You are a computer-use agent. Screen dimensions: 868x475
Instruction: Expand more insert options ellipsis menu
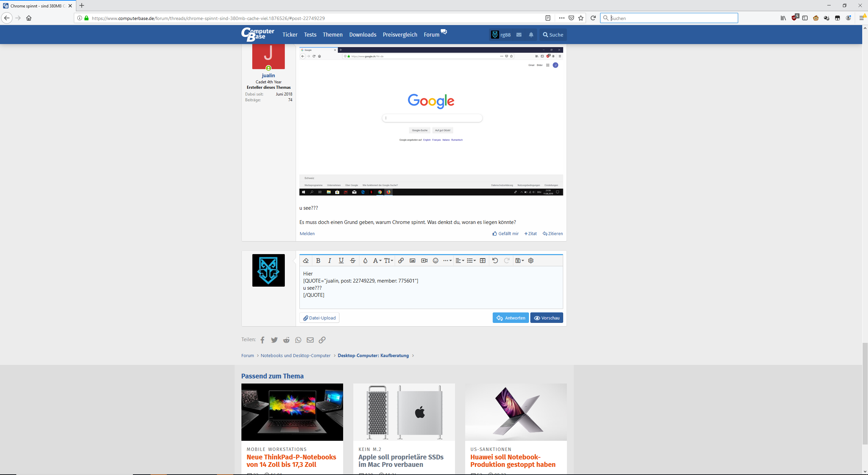coord(447,261)
